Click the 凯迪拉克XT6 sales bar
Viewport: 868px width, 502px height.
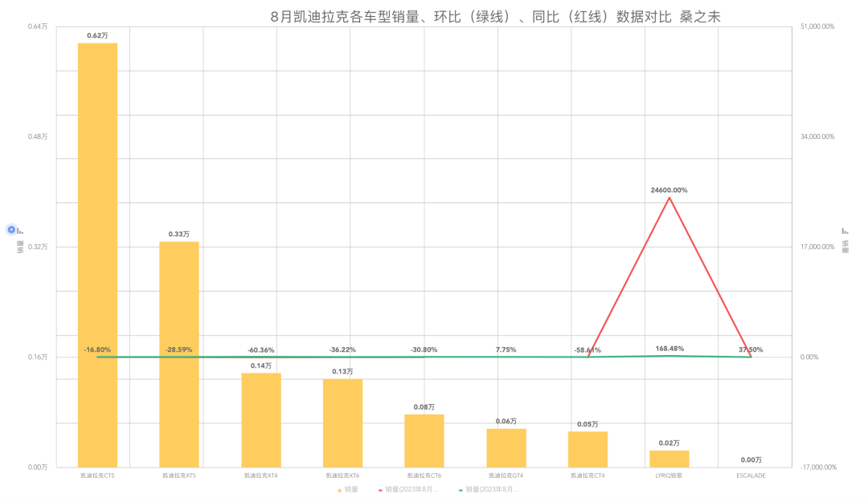click(342, 422)
